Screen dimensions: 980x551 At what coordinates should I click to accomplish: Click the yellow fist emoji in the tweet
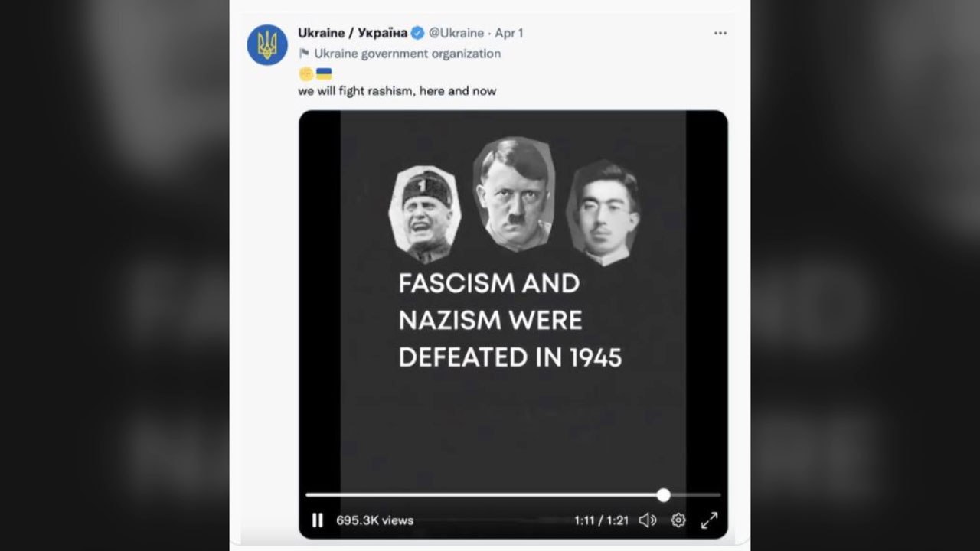click(305, 73)
